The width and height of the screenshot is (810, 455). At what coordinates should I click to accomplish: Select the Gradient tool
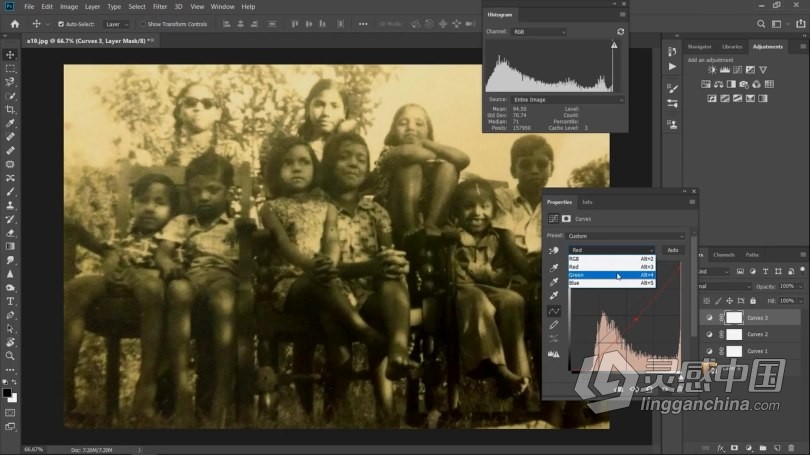pyautogui.click(x=10, y=246)
